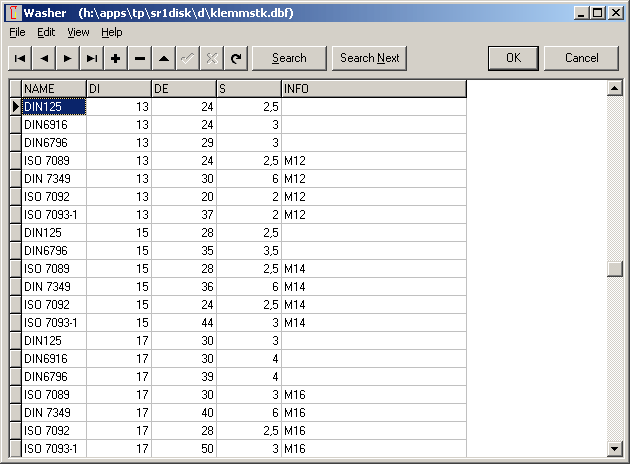This screenshot has width=630, height=464.
Task: Delete current record with minus icon
Action: 140,58
